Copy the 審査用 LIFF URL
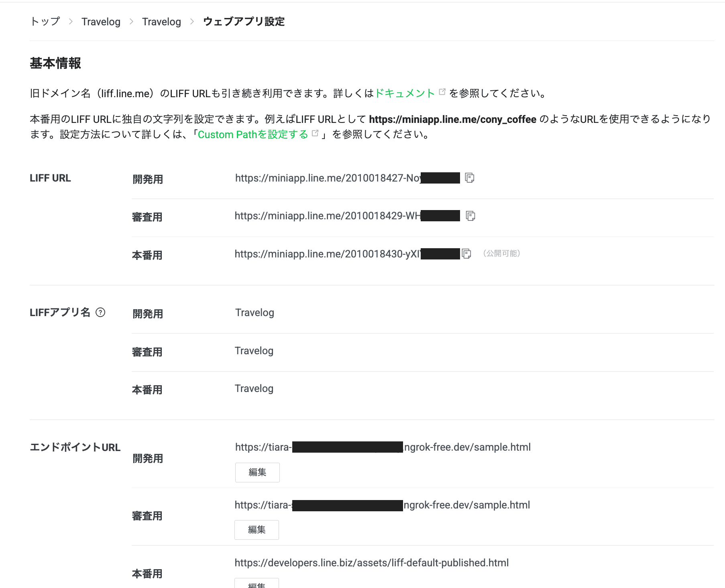 point(470,216)
